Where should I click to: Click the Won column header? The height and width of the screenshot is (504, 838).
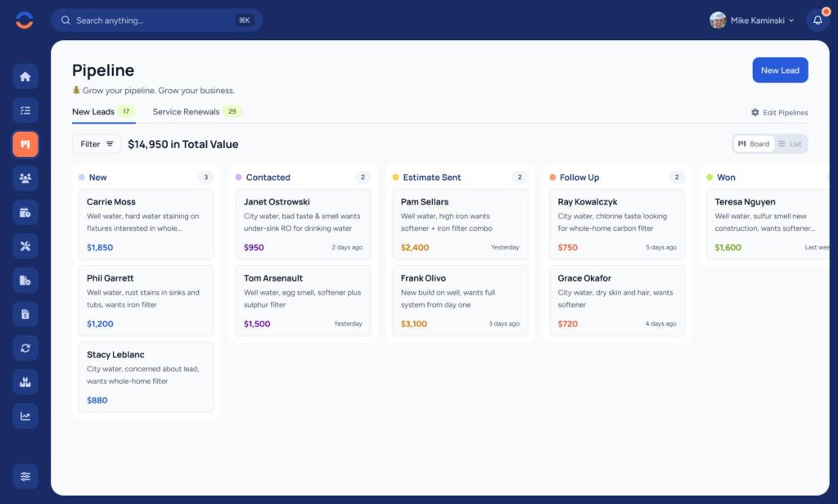coord(726,178)
